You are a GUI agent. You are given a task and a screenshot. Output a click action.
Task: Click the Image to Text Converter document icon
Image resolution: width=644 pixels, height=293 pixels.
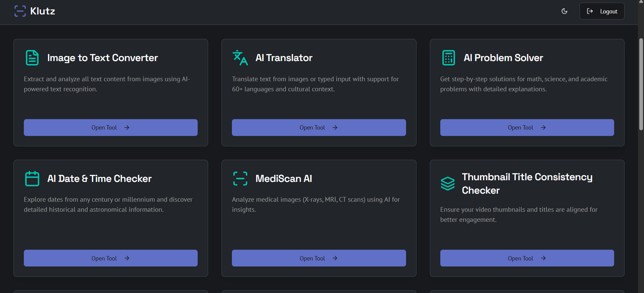32,58
